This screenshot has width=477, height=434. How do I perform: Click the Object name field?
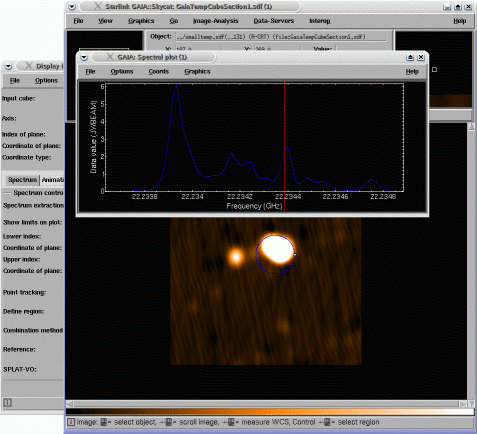click(x=281, y=37)
